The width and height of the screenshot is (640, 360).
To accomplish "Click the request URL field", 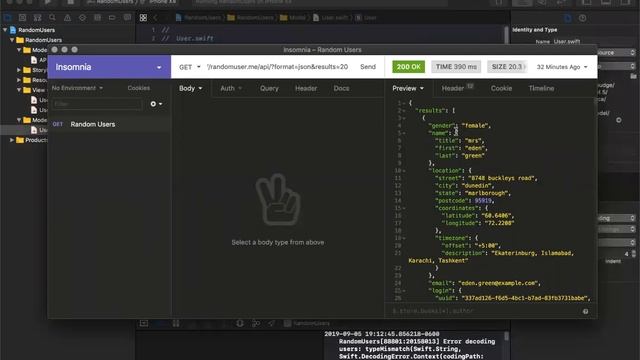I will pyautogui.click(x=278, y=67).
